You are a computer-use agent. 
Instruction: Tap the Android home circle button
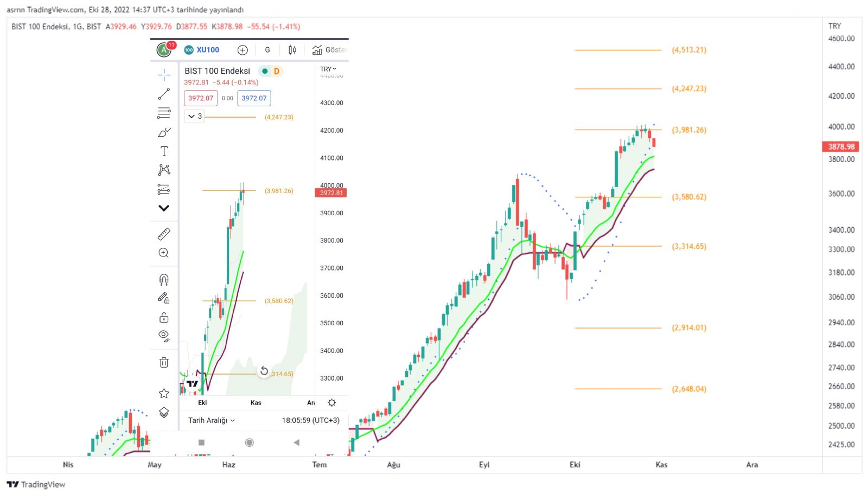pyautogui.click(x=250, y=442)
